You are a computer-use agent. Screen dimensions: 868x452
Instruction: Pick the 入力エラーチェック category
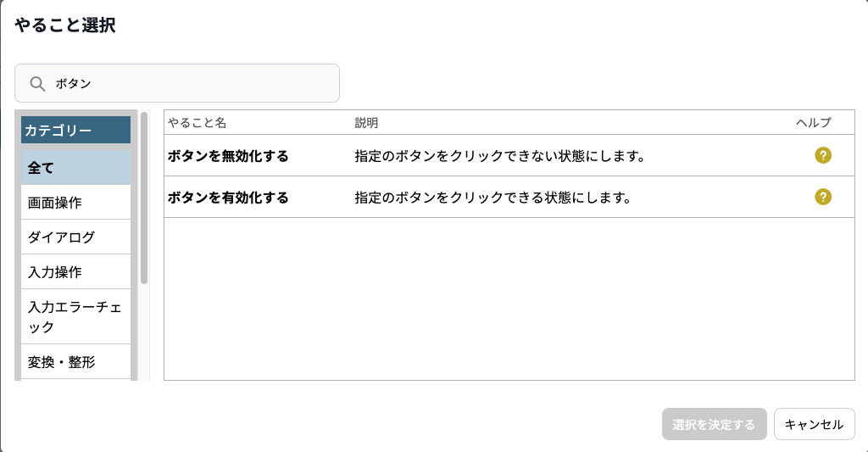pyautogui.click(x=75, y=317)
